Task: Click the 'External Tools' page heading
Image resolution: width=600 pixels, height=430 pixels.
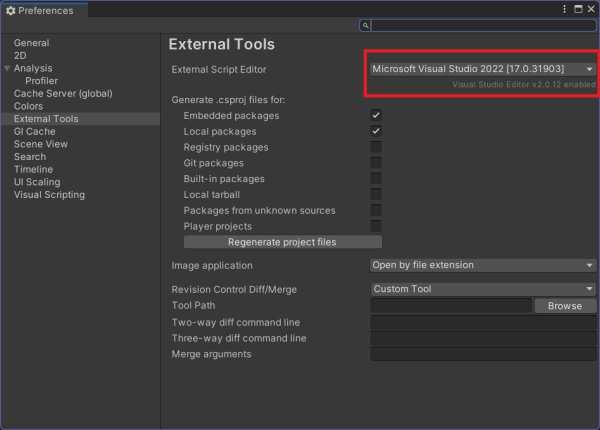Action: click(222, 44)
